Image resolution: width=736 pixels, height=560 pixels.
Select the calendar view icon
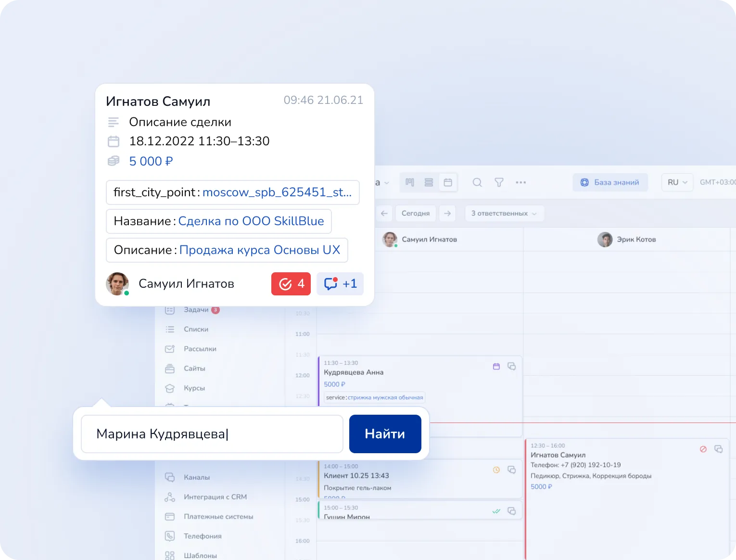(x=448, y=182)
